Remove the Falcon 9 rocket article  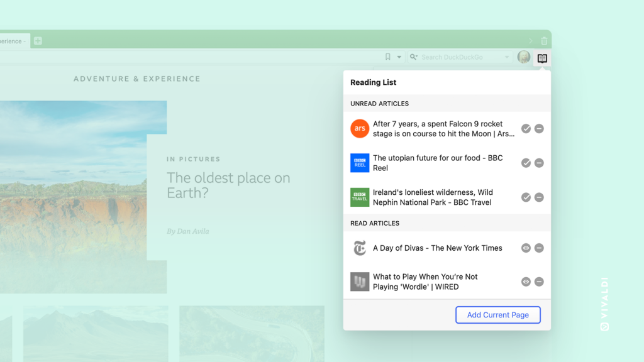click(x=539, y=129)
